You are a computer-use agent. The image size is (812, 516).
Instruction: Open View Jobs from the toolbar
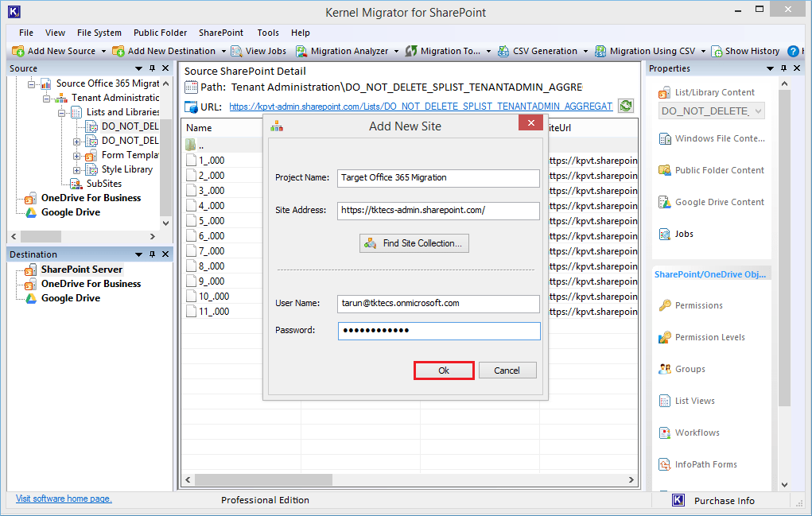(x=258, y=51)
